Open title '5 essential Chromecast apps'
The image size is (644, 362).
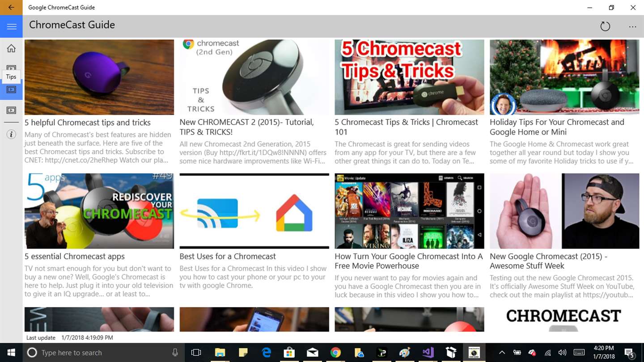[x=75, y=257]
